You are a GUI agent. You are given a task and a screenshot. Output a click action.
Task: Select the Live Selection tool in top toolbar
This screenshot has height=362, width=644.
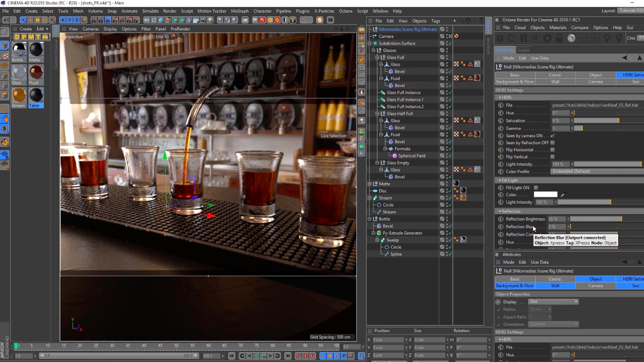point(23,20)
